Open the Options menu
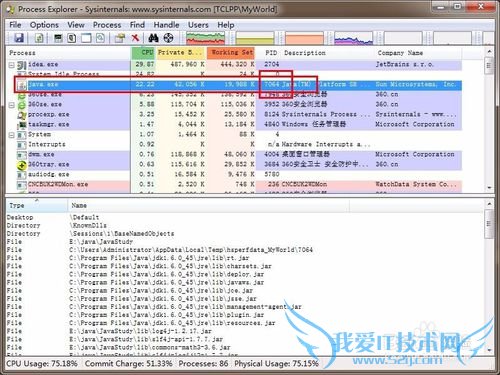 click(44, 25)
